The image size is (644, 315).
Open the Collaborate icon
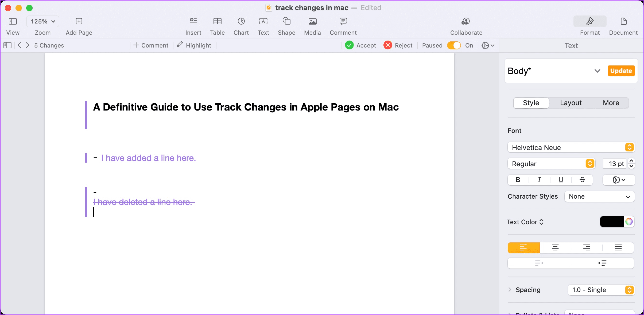(x=466, y=21)
